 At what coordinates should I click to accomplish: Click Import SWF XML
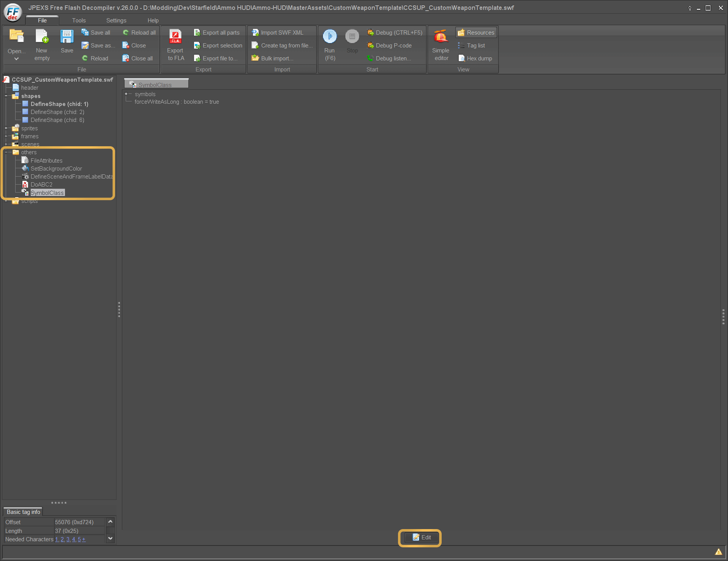click(x=278, y=33)
